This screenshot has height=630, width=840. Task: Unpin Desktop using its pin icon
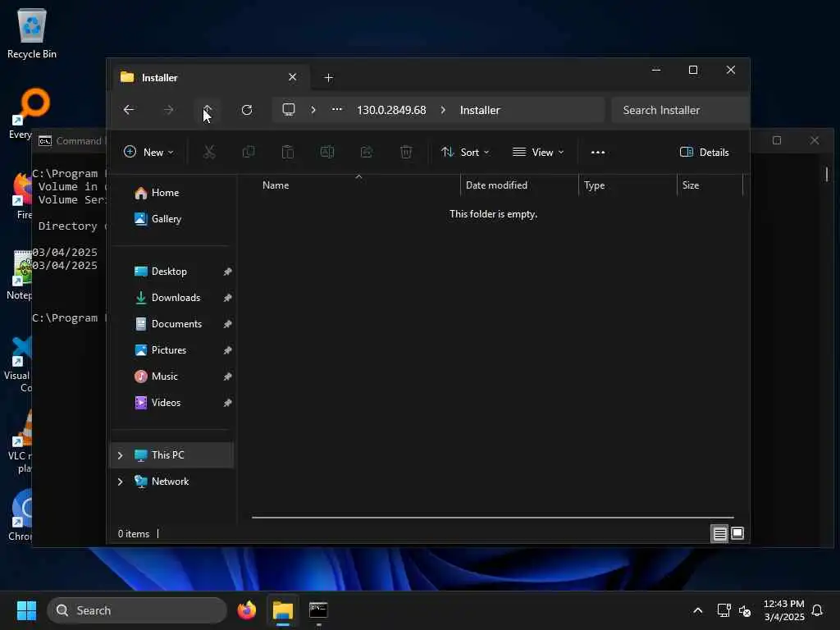click(227, 272)
